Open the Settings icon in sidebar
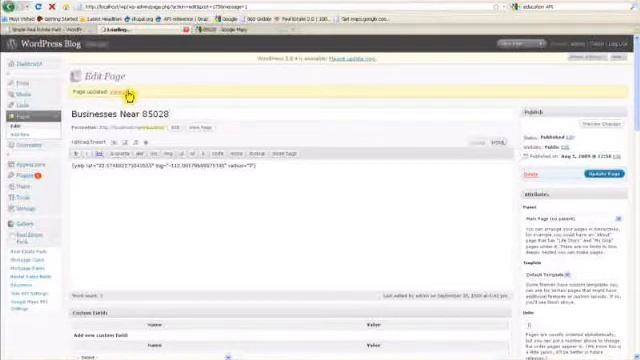 [x=11, y=209]
